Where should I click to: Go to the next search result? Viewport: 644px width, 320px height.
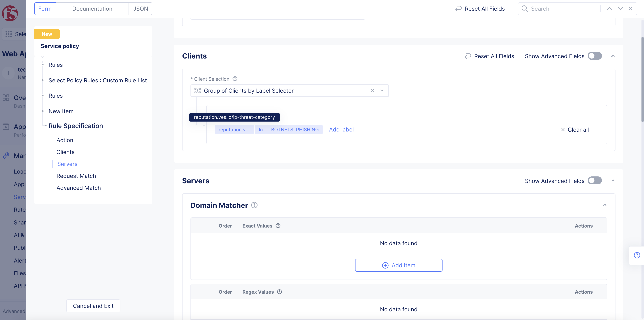coord(620,8)
